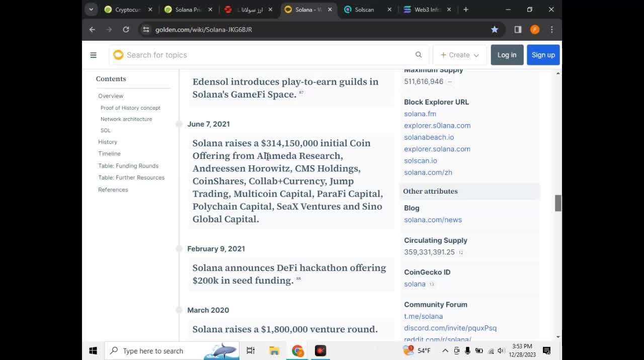Click the Chrome profile avatar icon
Viewport: 644px width, 360px height.
[x=535, y=30]
